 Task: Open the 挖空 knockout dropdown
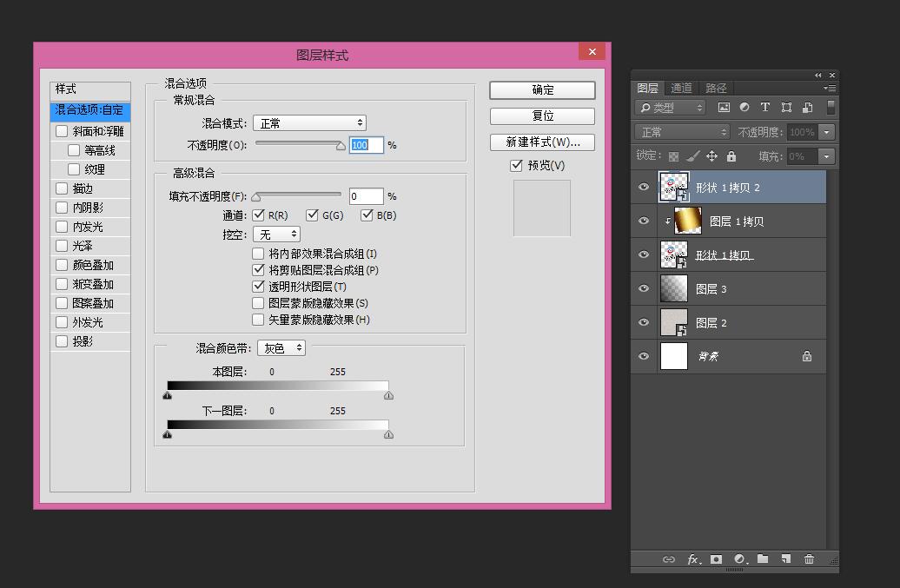(276, 235)
